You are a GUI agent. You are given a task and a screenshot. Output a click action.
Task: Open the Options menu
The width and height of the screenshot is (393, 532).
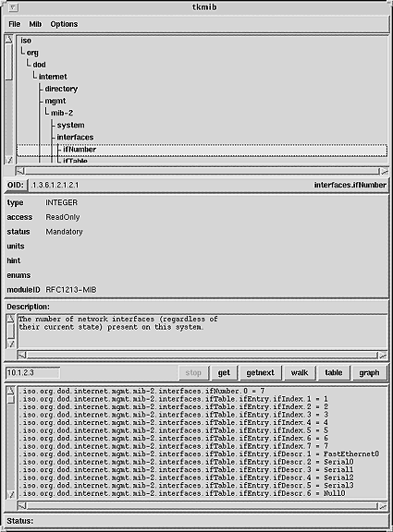click(x=64, y=24)
